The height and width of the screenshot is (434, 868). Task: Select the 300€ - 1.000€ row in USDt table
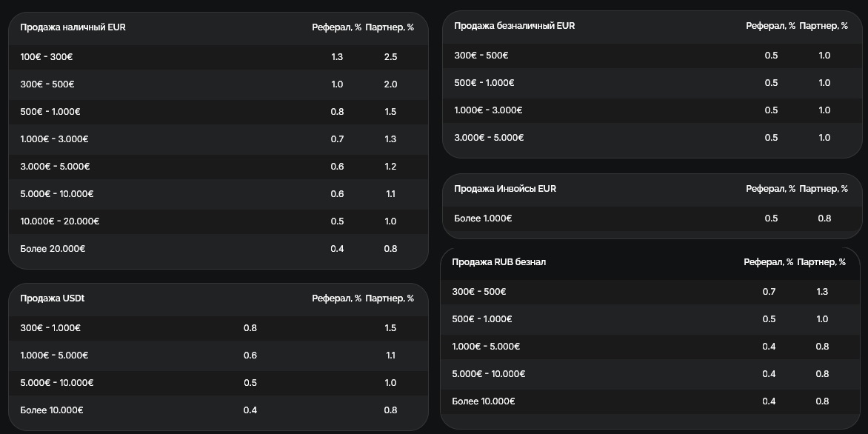point(218,328)
